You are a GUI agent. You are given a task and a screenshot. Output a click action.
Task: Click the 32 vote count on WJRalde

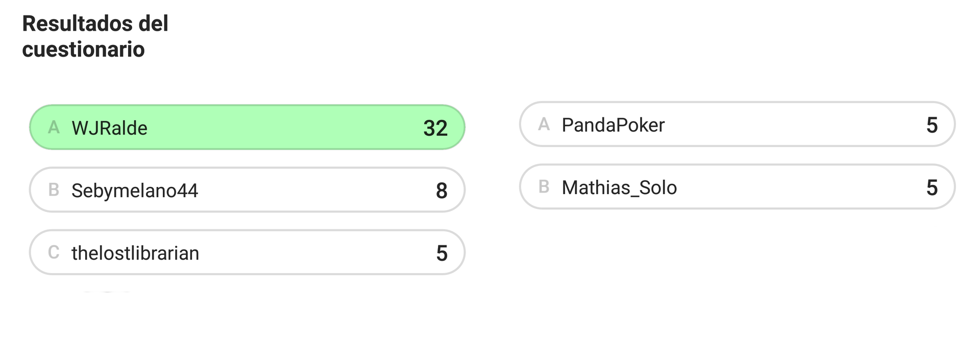pos(435,128)
